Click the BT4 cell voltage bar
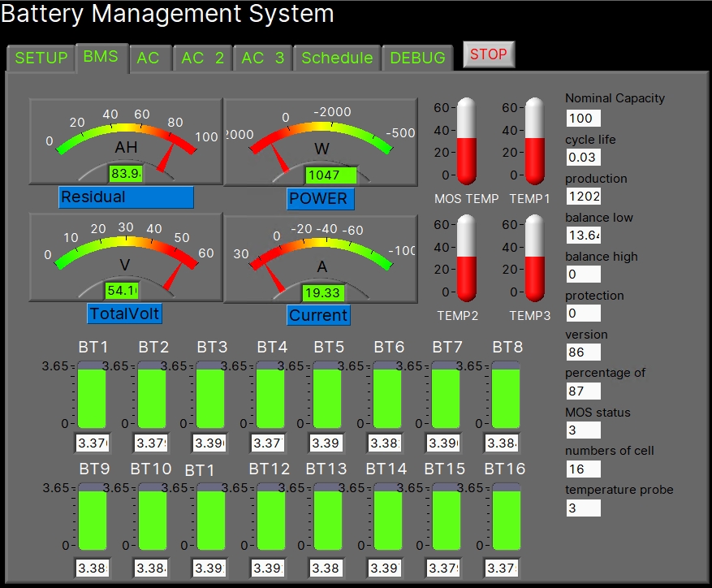 270,395
